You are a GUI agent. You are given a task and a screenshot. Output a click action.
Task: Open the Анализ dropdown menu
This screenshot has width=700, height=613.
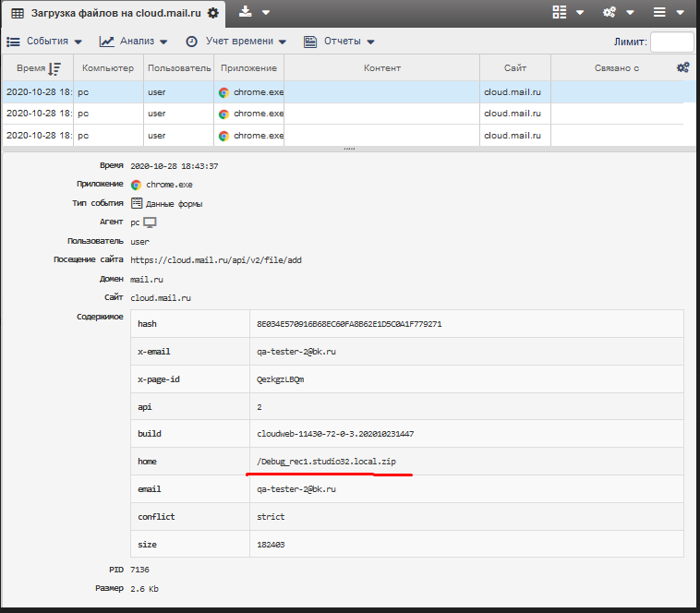pos(134,42)
